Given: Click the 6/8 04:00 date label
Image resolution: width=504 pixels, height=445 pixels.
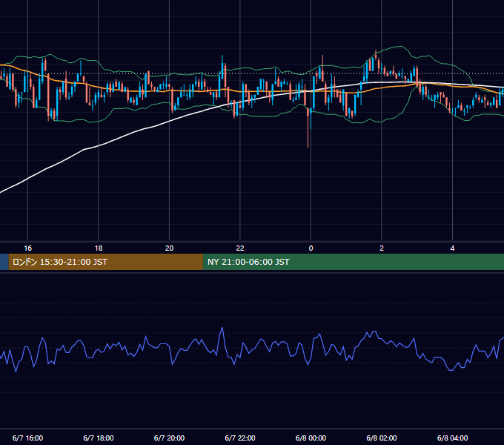Looking at the screenshot, I should click(453, 438).
